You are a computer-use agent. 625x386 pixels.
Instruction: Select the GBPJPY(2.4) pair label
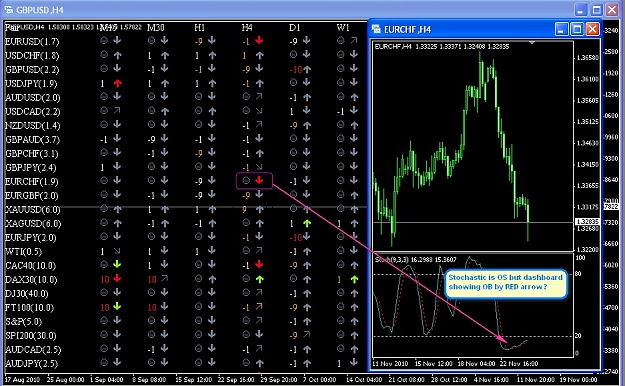coord(31,167)
